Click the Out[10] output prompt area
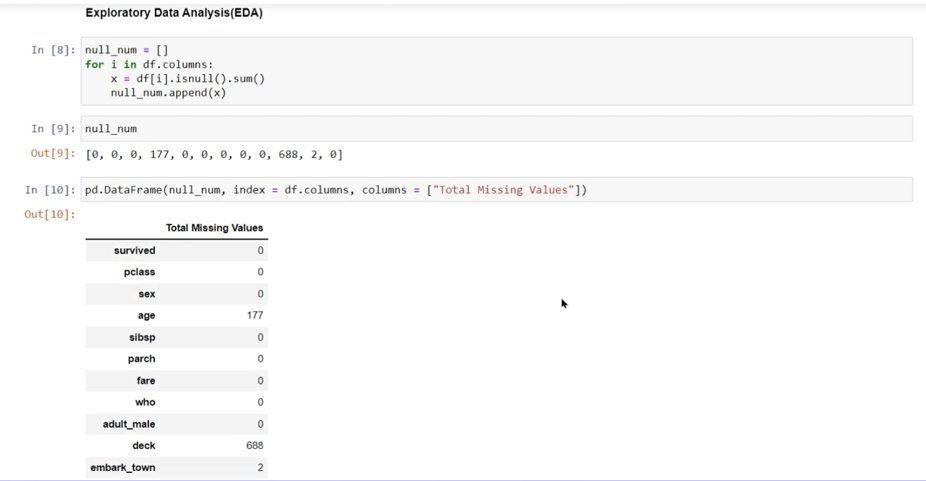926x481 pixels. tap(49, 215)
